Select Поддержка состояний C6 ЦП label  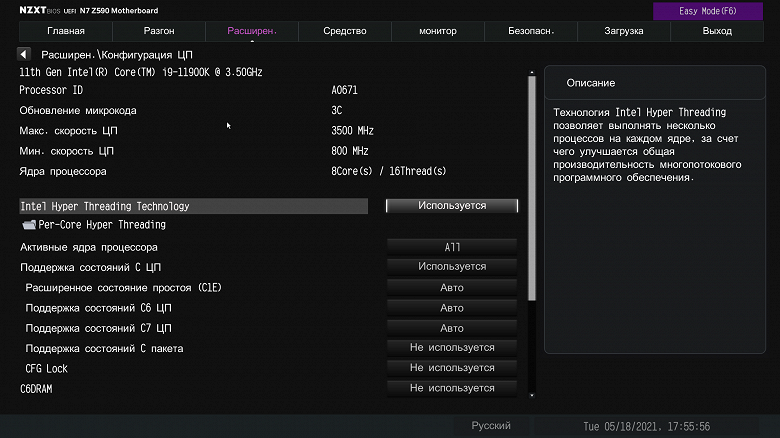98,308
